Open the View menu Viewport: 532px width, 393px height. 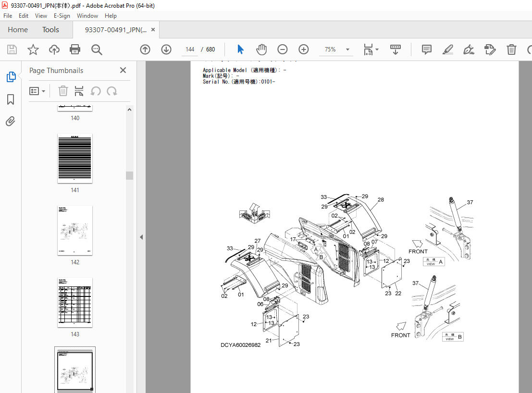pyautogui.click(x=41, y=15)
